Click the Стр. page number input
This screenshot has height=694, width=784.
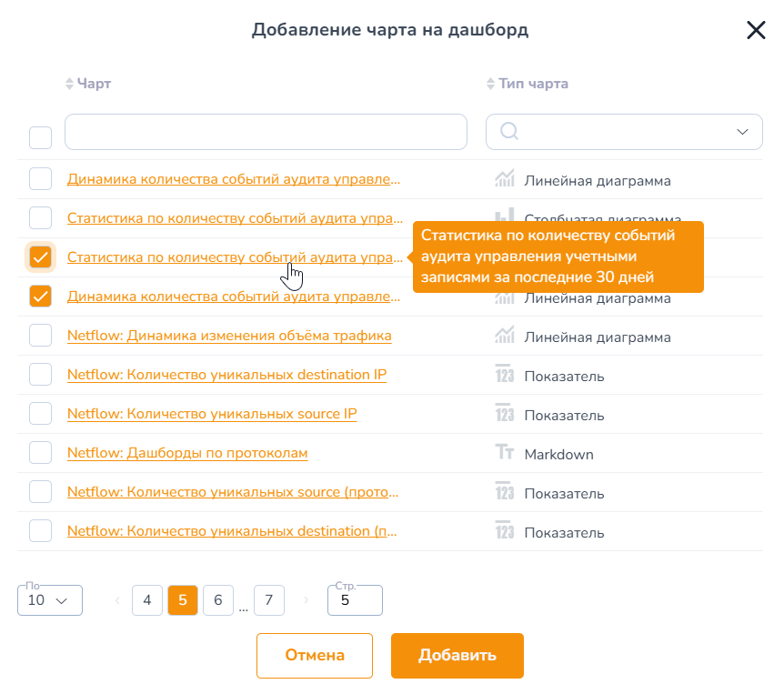click(x=355, y=600)
